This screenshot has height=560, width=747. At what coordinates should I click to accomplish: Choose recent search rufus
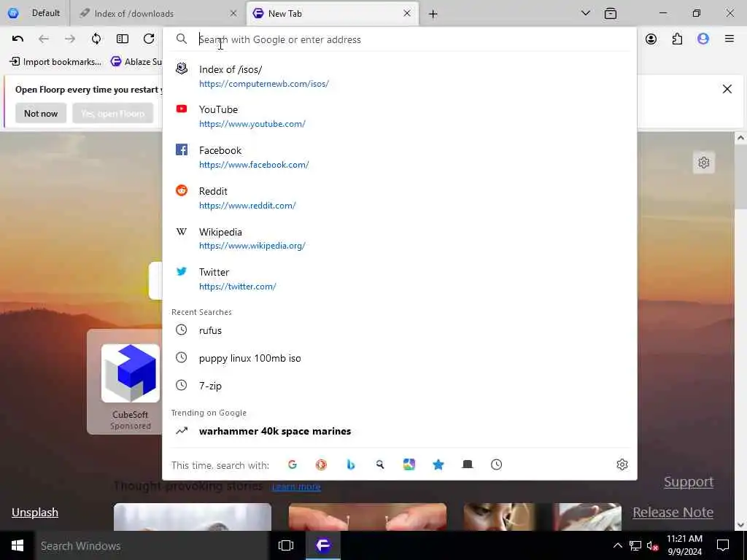(x=399, y=330)
